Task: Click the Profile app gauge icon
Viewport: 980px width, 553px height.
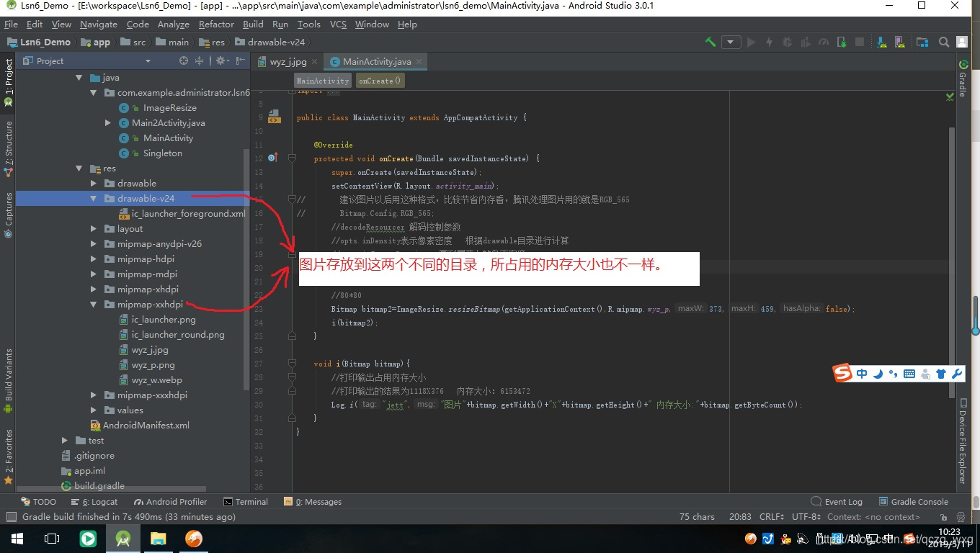Action: (x=824, y=42)
